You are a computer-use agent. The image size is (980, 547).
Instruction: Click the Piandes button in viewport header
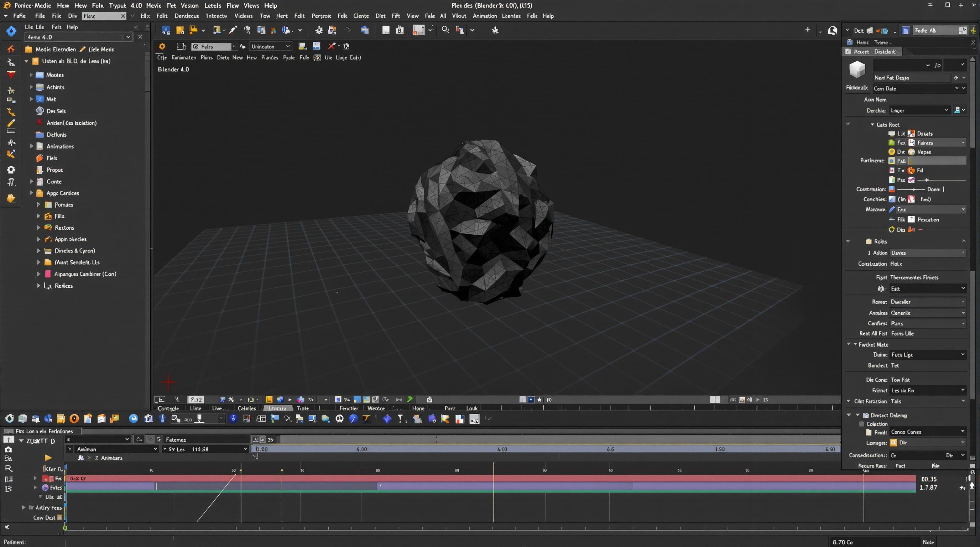pyautogui.click(x=270, y=57)
